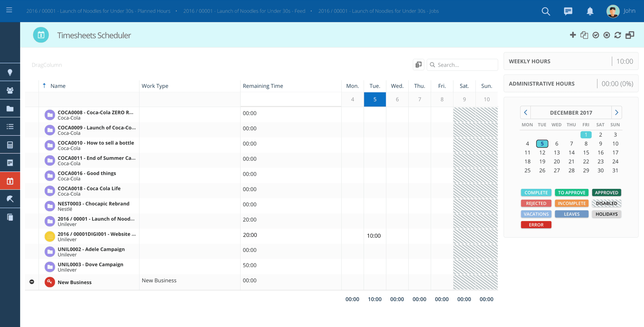Click the plus icon to add timesheet
This screenshot has width=644, height=327.
pyautogui.click(x=572, y=35)
